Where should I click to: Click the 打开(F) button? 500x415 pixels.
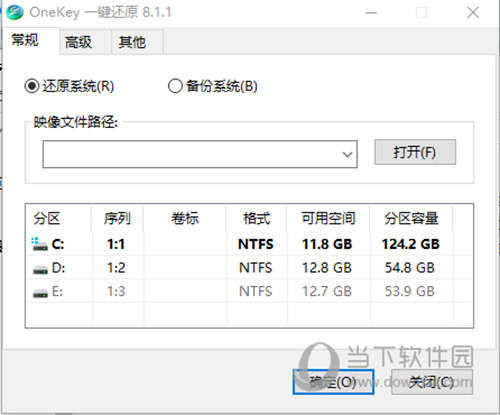click(x=415, y=152)
